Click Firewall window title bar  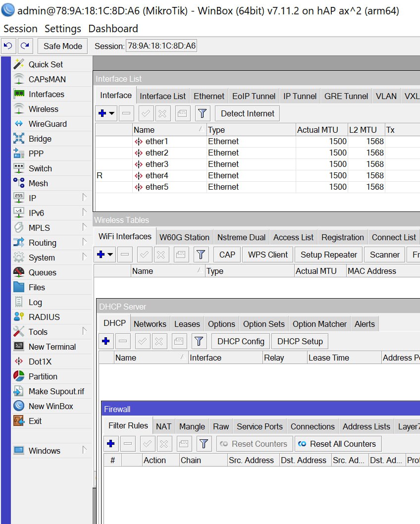pyautogui.click(x=261, y=409)
